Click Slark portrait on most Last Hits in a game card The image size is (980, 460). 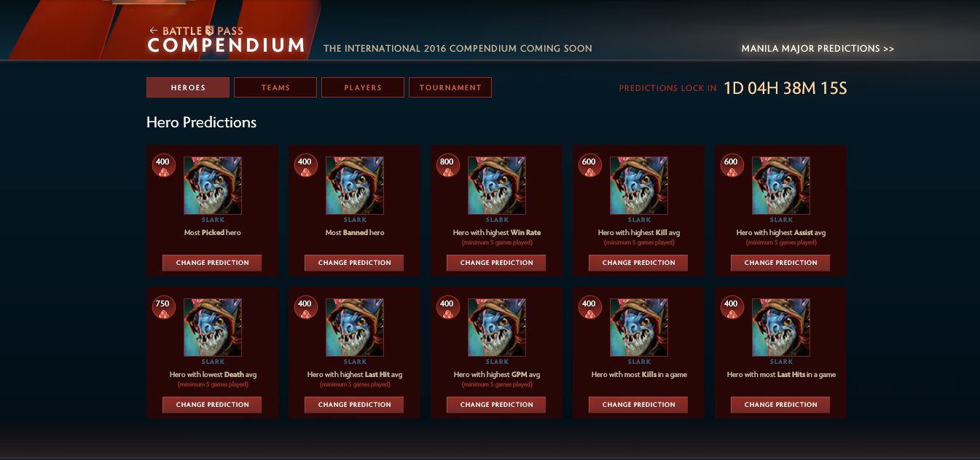click(x=781, y=328)
